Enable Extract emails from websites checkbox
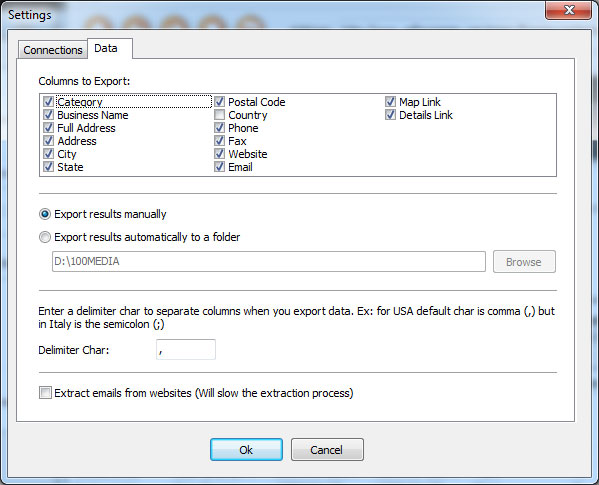The image size is (599, 485). point(45,393)
